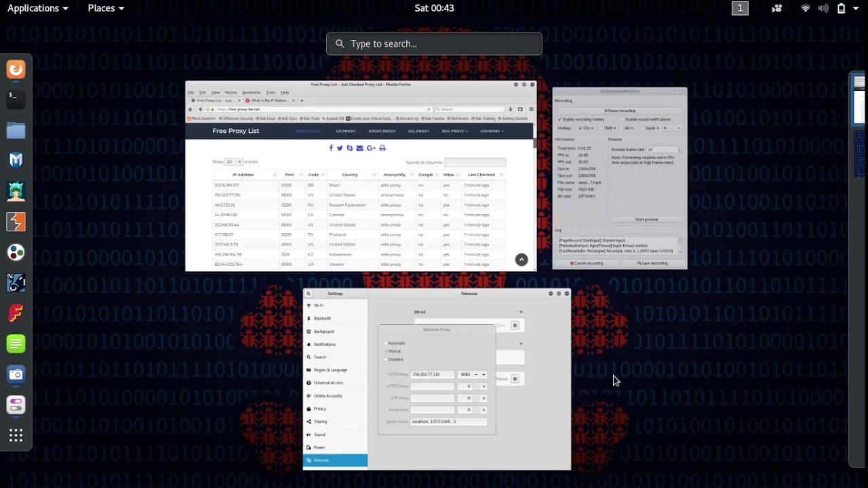Image resolution: width=868 pixels, height=488 pixels.
Task: Click Cancel recording button
Action: 587,263
